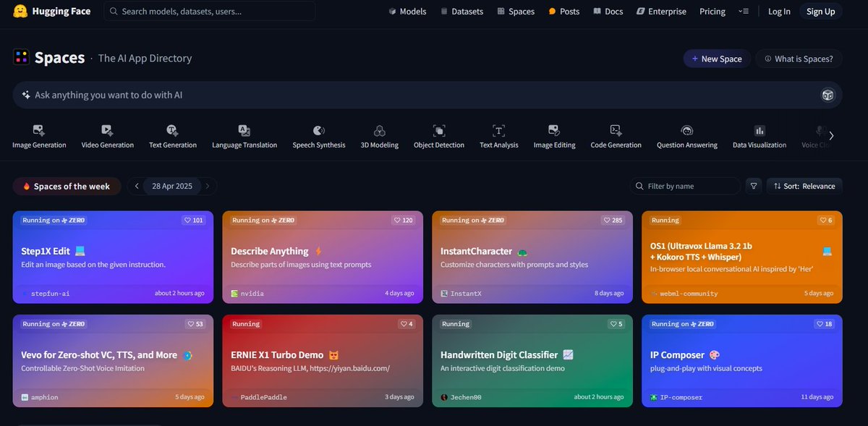
Task: Go to previous week arrow
Action: click(x=137, y=186)
